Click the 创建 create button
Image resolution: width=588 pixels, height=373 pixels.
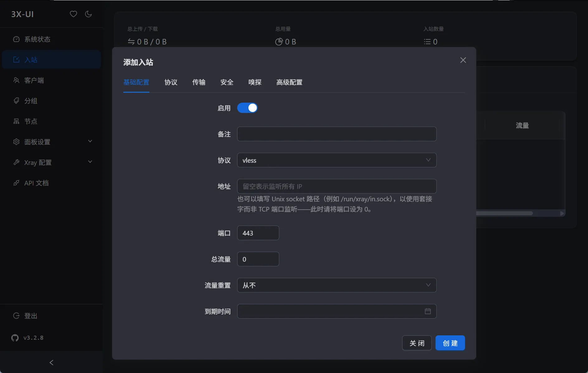pyautogui.click(x=450, y=343)
